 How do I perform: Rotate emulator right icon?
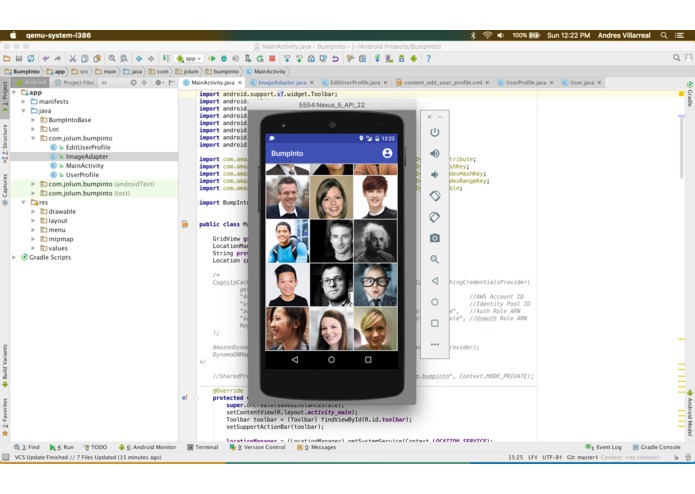pyautogui.click(x=434, y=217)
